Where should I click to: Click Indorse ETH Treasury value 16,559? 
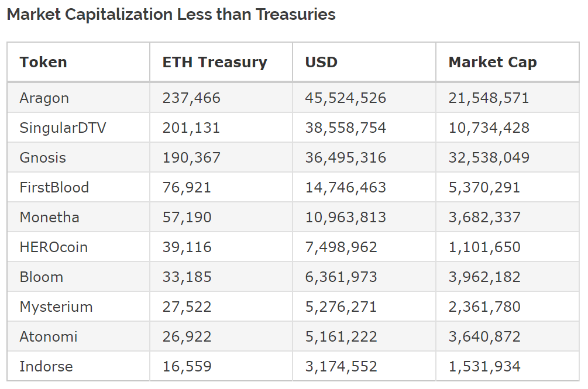click(x=187, y=366)
